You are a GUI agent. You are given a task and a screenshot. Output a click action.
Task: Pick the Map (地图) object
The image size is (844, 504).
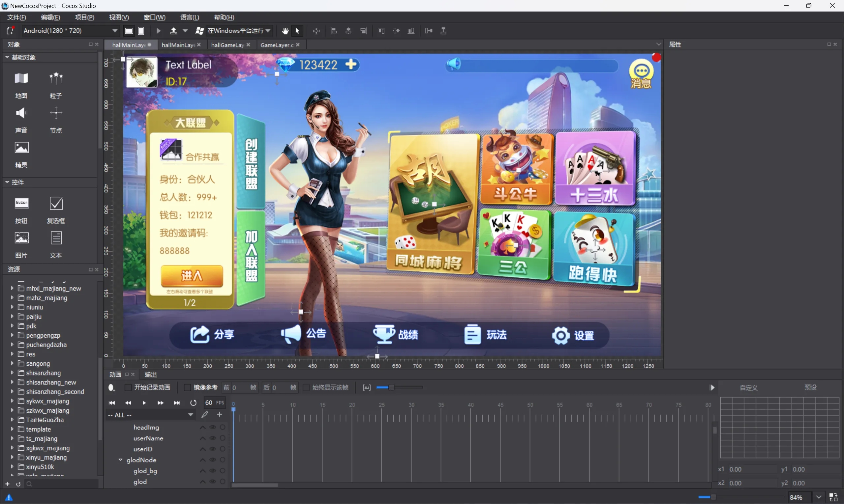point(21,85)
